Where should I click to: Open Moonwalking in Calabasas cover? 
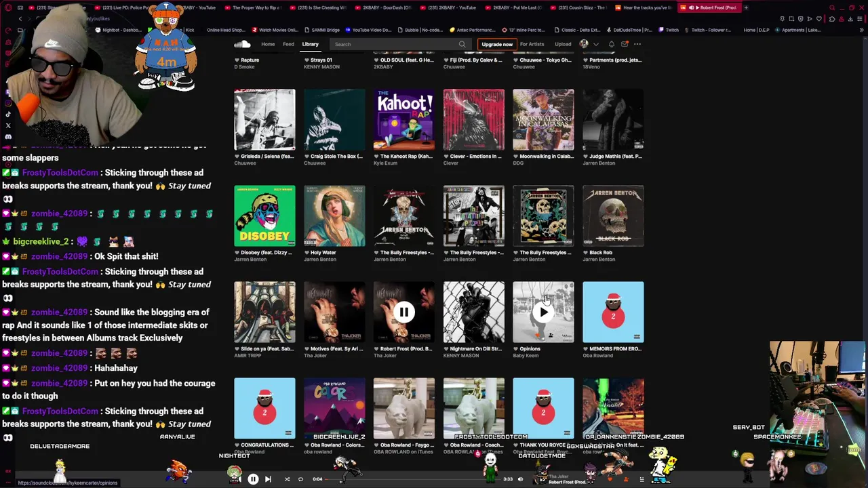pos(543,119)
